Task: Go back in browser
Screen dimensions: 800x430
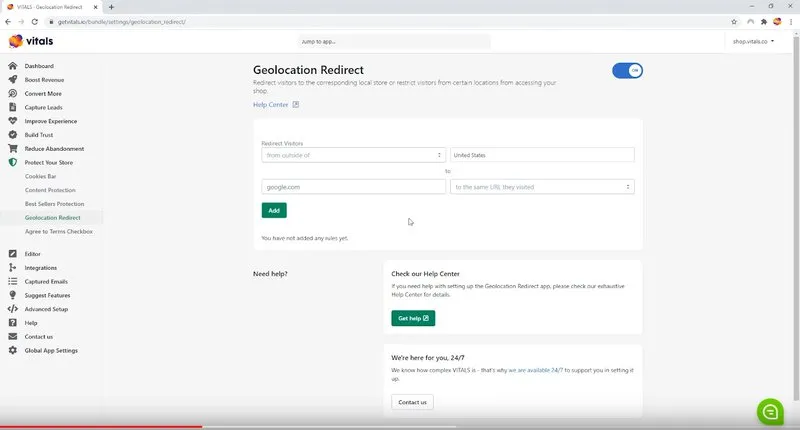Action: [x=8, y=22]
